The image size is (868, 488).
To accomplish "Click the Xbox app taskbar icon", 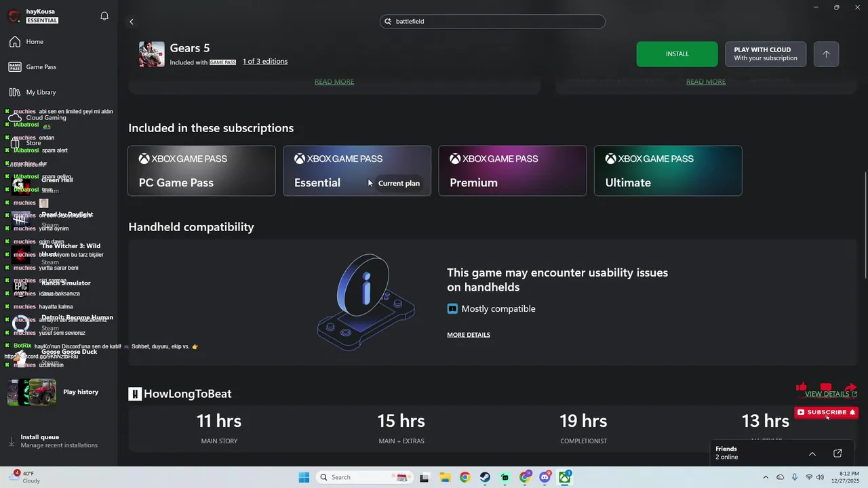I will [565, 477].
